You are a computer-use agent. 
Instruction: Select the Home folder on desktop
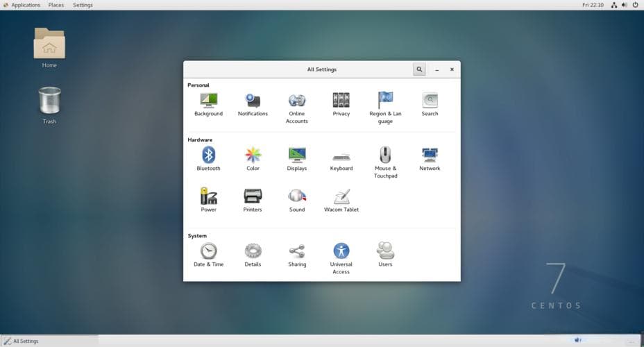(x=49, y=48)
